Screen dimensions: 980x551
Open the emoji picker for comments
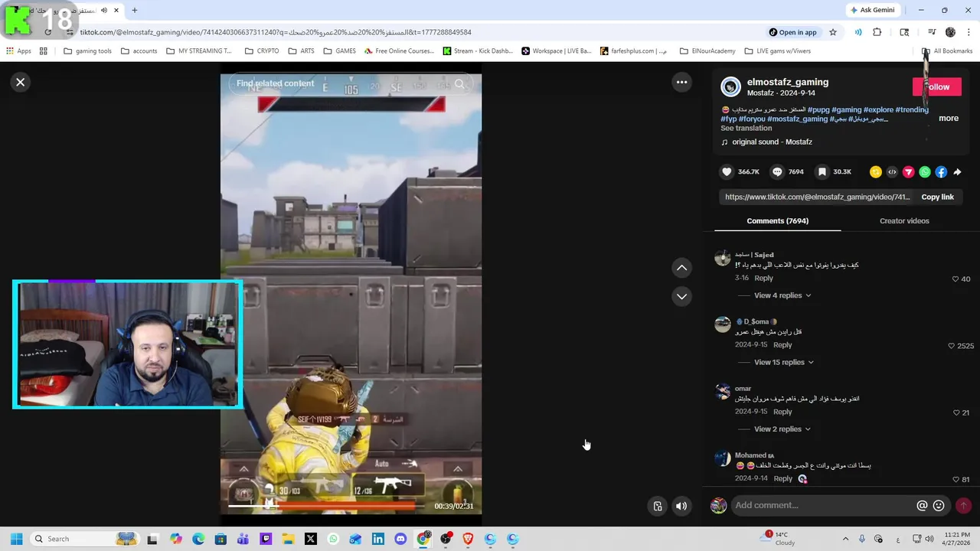(x=939, y=505)
